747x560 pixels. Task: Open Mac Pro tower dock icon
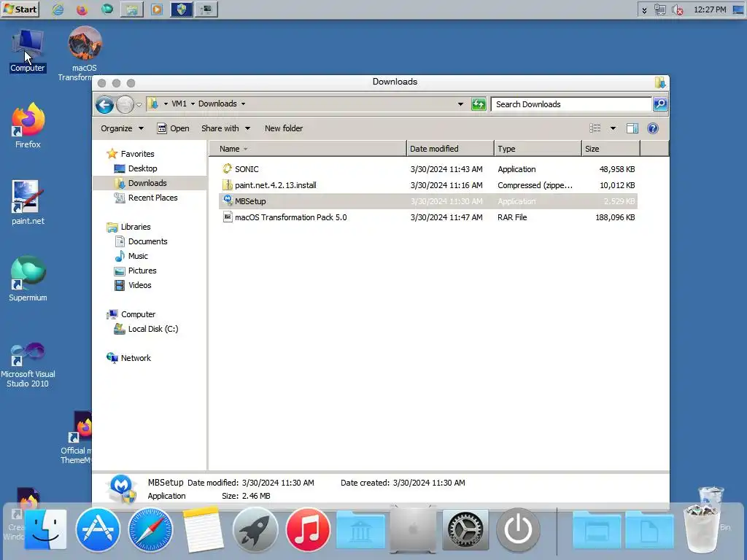(x=413, y=529)
